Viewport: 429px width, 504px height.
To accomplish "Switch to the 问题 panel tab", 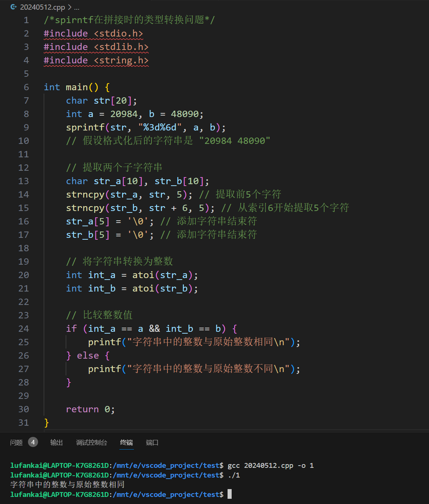I will click(x=16, y=442).
